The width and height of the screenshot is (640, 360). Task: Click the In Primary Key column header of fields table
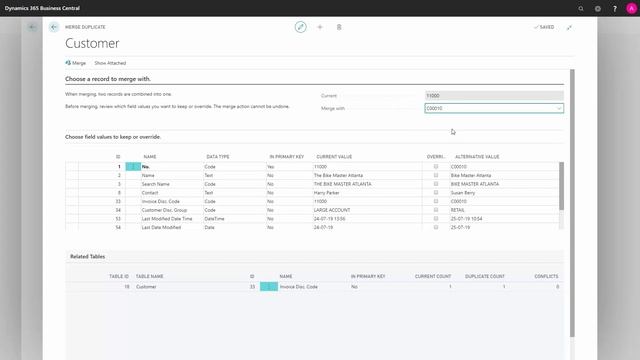pos(287,157)
